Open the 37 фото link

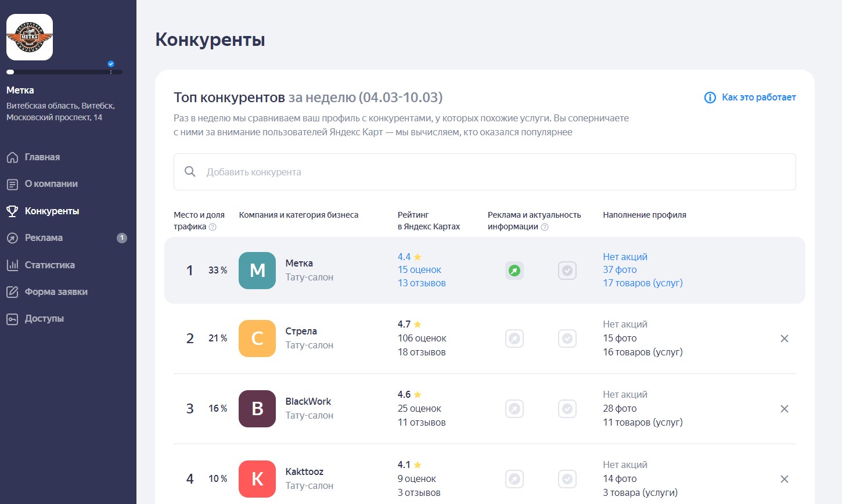620,270
